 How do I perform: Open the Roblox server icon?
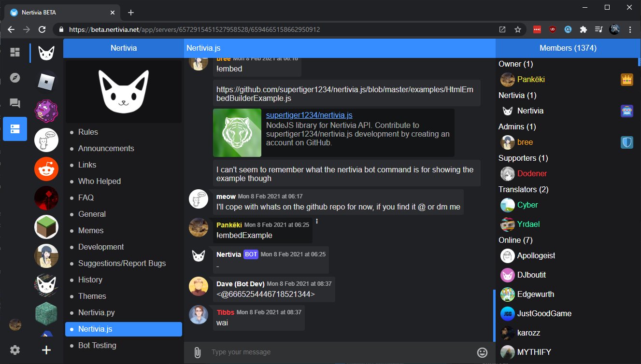(46, 82)
